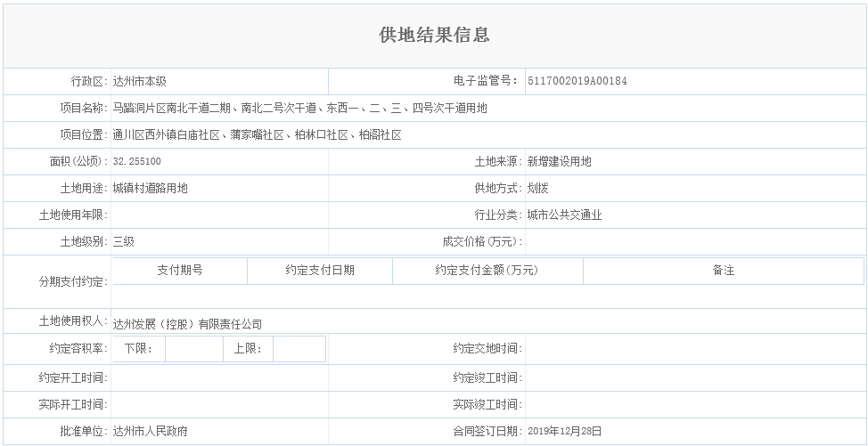Click the 批准单位 label
This screenshot has width=868, height=446.
pyautogui.click(x=84, y=431)
